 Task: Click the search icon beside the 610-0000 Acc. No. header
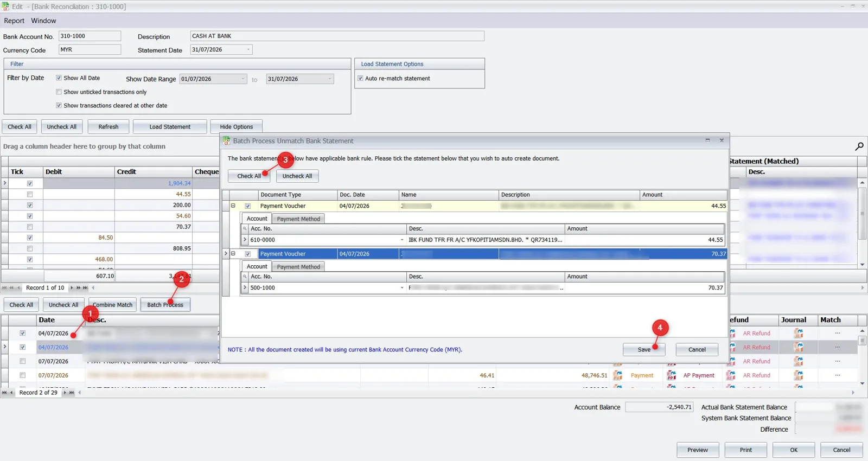coord(245,229)
